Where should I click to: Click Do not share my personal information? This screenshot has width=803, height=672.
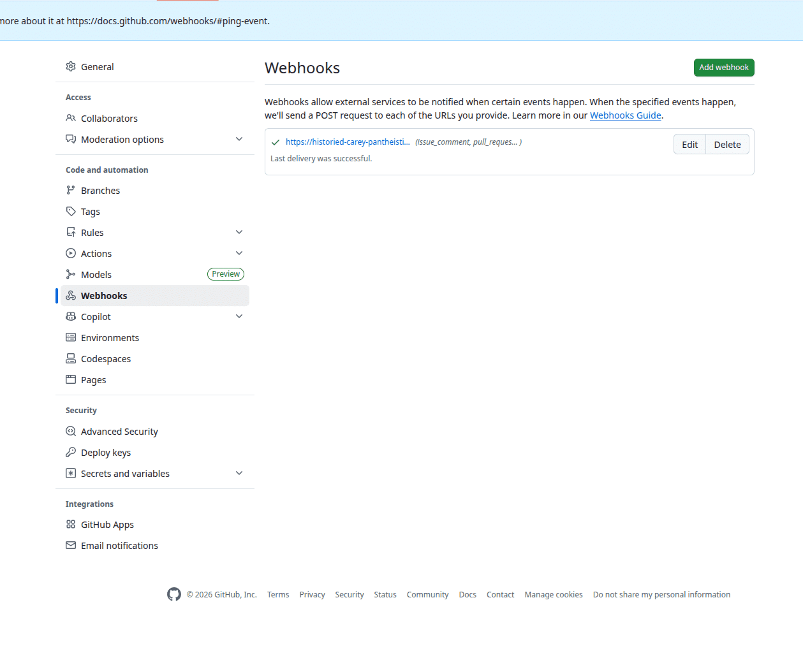click(661, 595)
